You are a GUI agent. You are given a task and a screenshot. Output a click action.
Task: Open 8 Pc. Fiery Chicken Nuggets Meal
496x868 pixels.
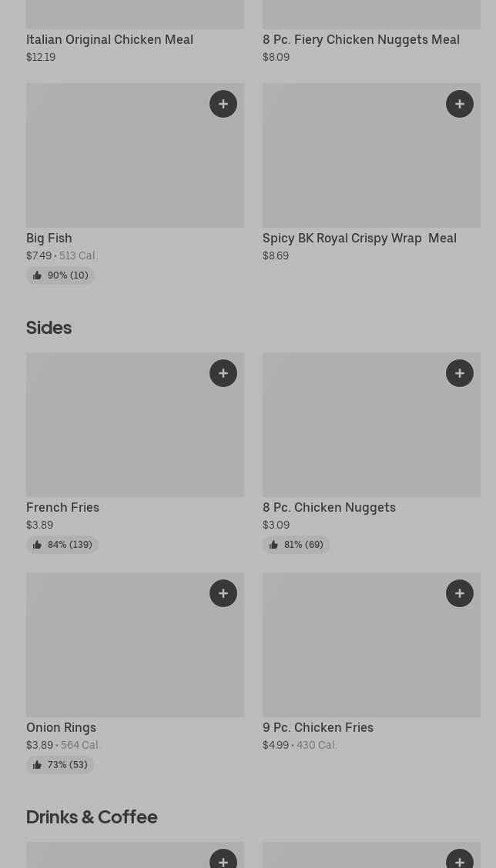click(360, 39)
